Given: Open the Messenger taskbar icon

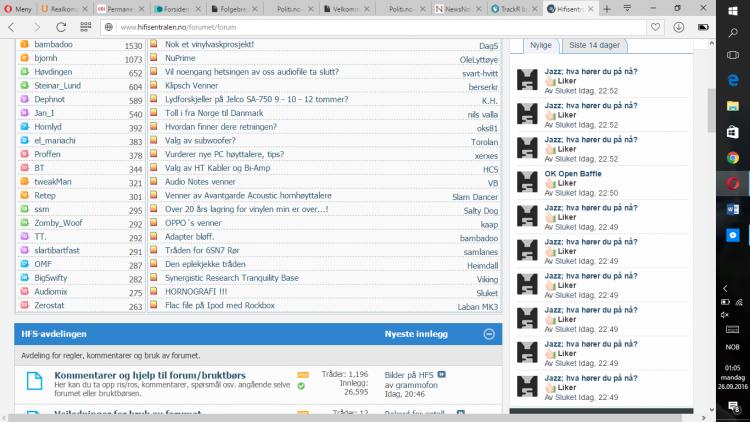Looking at the screenshot, I should point(733,235).
